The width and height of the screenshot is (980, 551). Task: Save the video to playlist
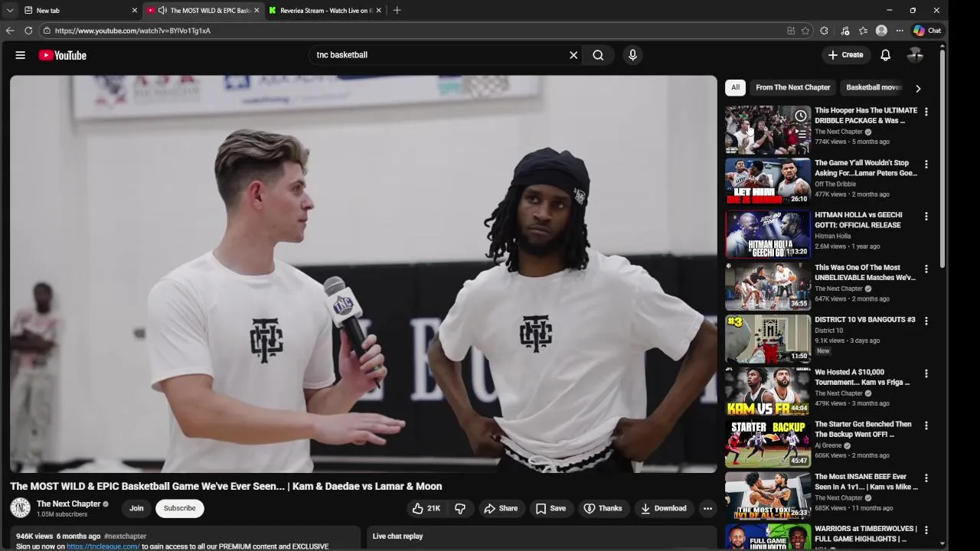tap(550, 508)
